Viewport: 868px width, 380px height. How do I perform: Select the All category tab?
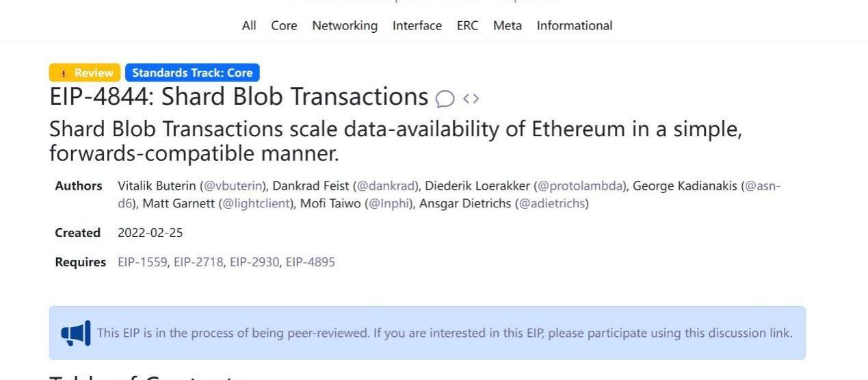coord(249,26)
